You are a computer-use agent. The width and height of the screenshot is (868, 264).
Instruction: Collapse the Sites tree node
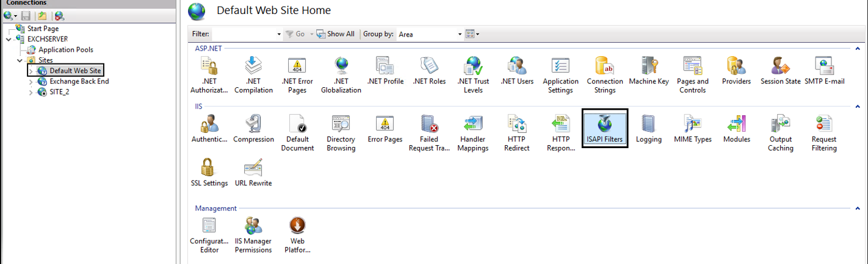click(x=20, y=60)
